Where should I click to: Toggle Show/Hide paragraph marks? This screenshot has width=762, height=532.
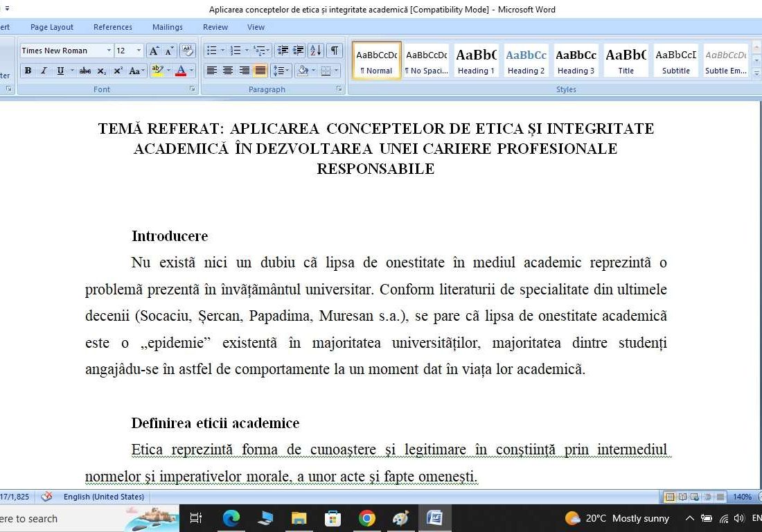[335, 51]
